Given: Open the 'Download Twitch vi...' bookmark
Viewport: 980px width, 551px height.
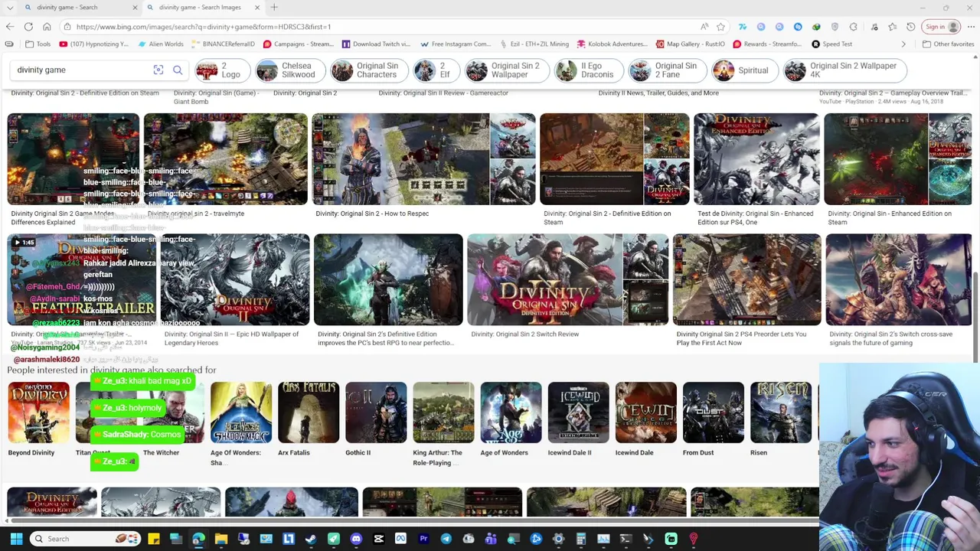Looking at the screenshot, I should coord(377,44).
